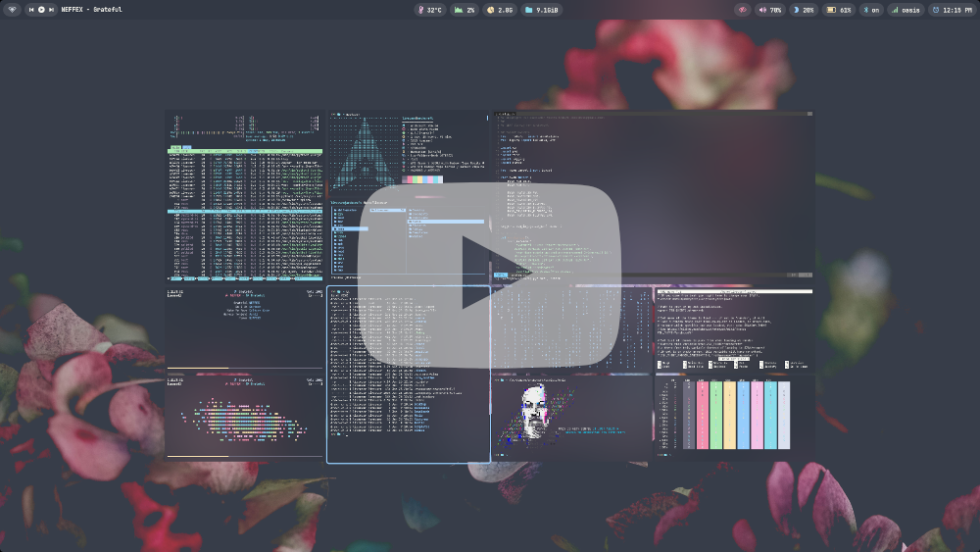This screenshot has width=980, height=552.
Task: Open the 32°C temperature module
Action: [x=430, y=10]
